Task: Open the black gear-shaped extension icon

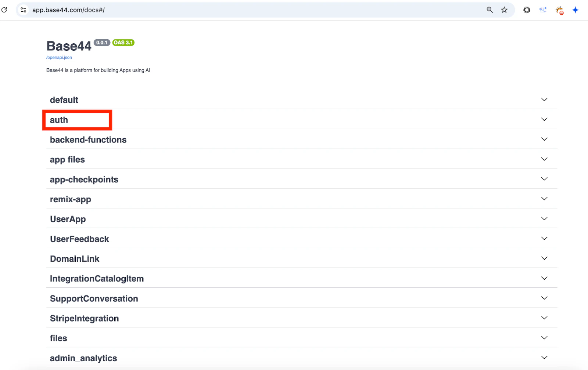Action: point(527,10)
